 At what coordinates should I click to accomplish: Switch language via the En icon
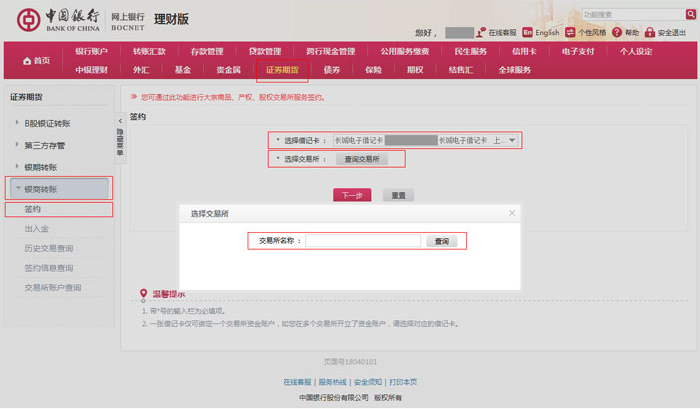528,33
